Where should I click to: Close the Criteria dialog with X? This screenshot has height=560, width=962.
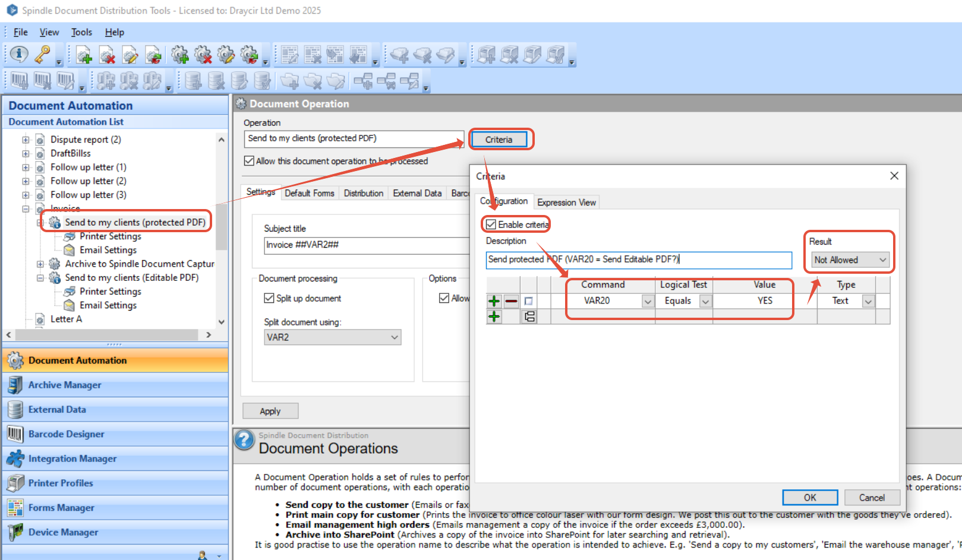coord(894,176)
